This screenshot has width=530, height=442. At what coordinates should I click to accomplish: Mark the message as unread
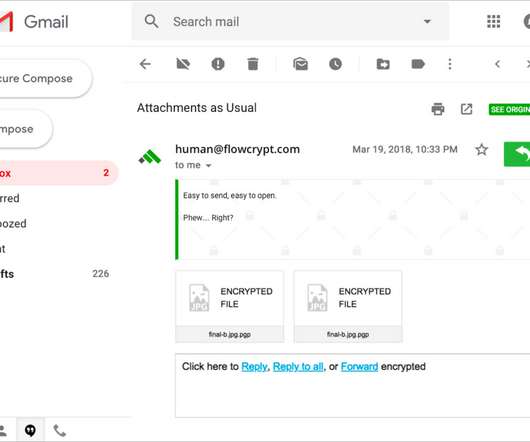[300, 64]
